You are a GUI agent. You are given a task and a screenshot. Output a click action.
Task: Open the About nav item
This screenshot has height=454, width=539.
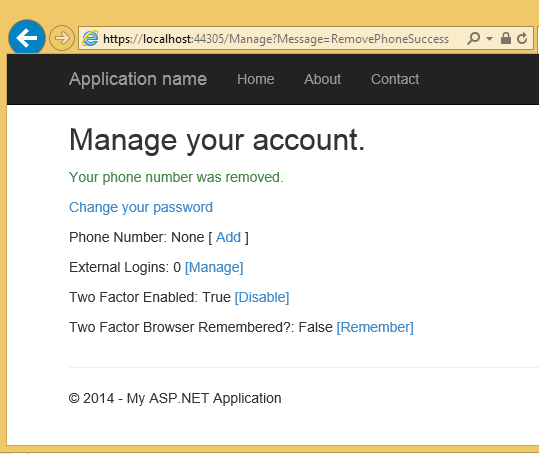point(322,79)
